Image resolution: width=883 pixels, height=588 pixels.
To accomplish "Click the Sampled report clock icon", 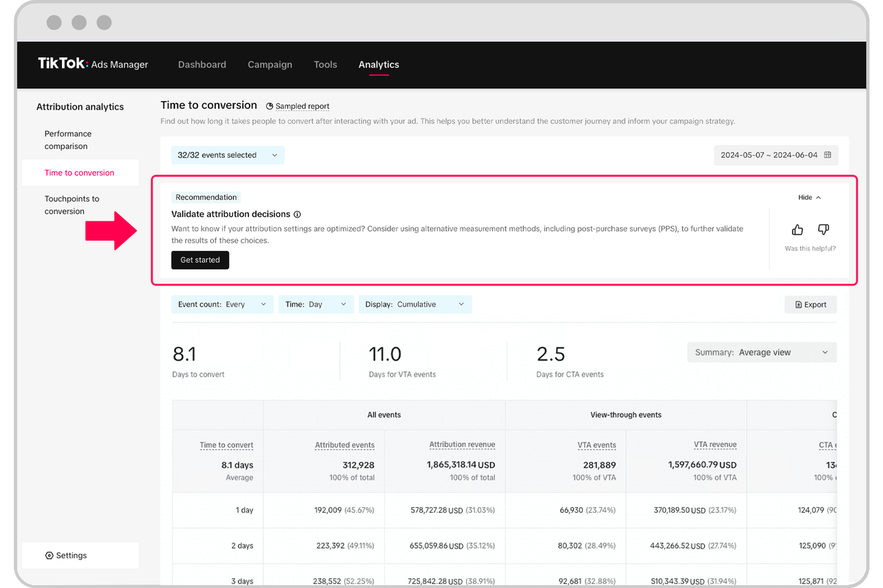I will (270, 106).
